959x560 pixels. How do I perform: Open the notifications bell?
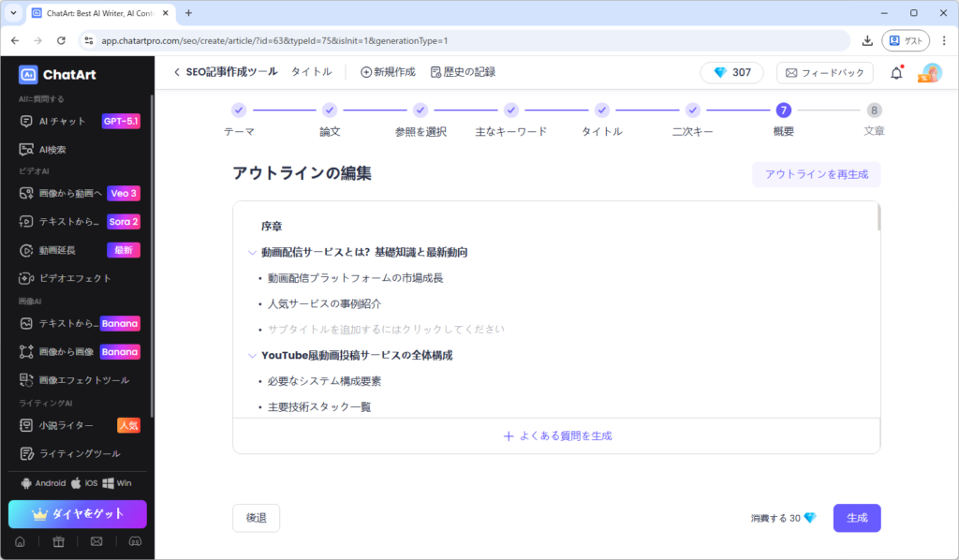pyautogui.click(x=896, y=73)
